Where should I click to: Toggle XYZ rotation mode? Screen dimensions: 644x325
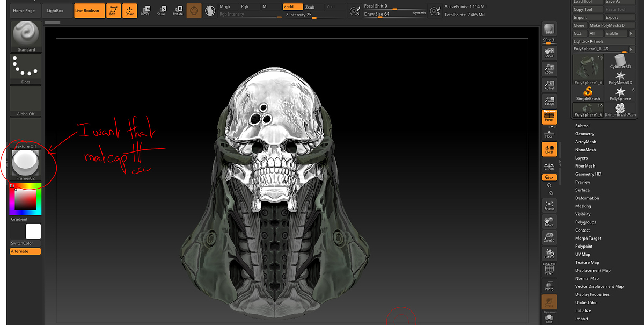coord(549,177)
